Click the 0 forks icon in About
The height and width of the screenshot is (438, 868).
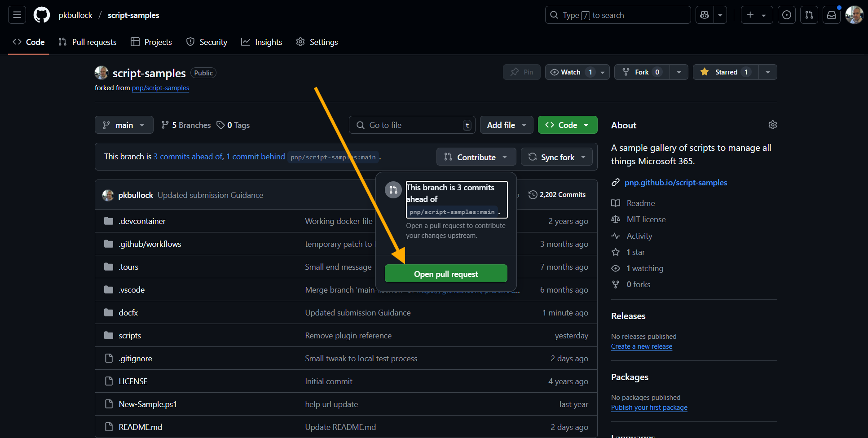tap(616, 285)
